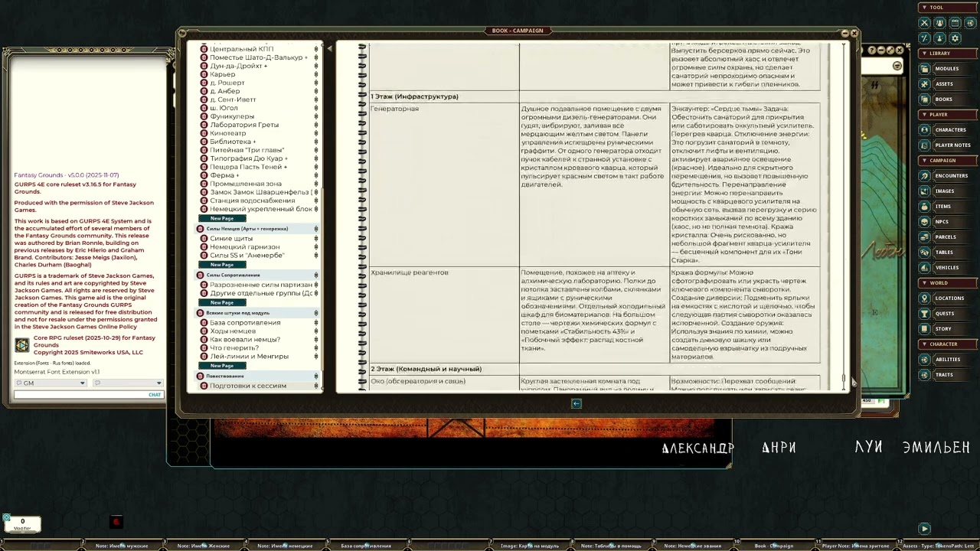Viewport: 980px width, 551px height.
Task: Open the GM speaker dropdown in chat
Action: tap(51, 383)
